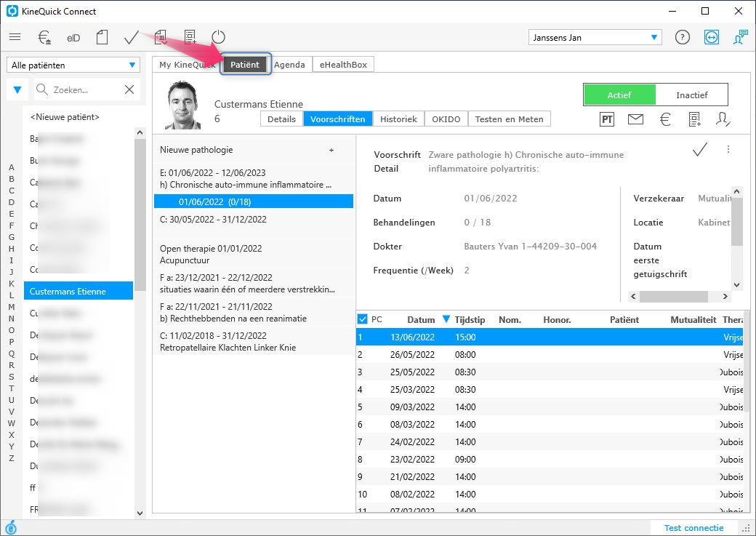
Task: Select prescription 01/06/2022 (0/18)
Action: (254, 201)
